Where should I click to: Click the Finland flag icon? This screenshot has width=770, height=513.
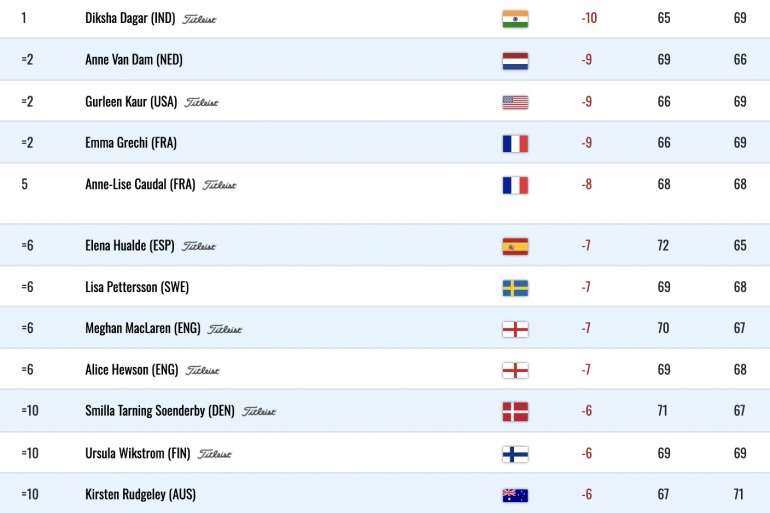coord(515,454)
